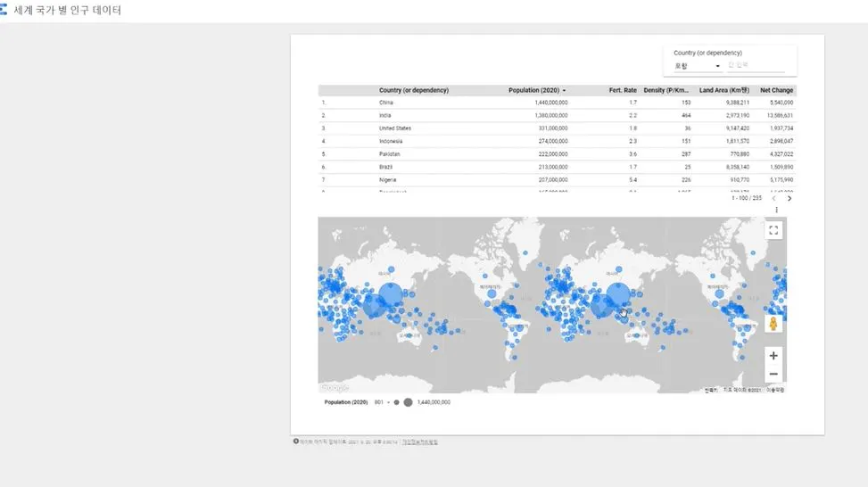Click Indonesia density value 151
This screenshot has height=487, width=868.
pyautogui.click(x=686, y=141)
